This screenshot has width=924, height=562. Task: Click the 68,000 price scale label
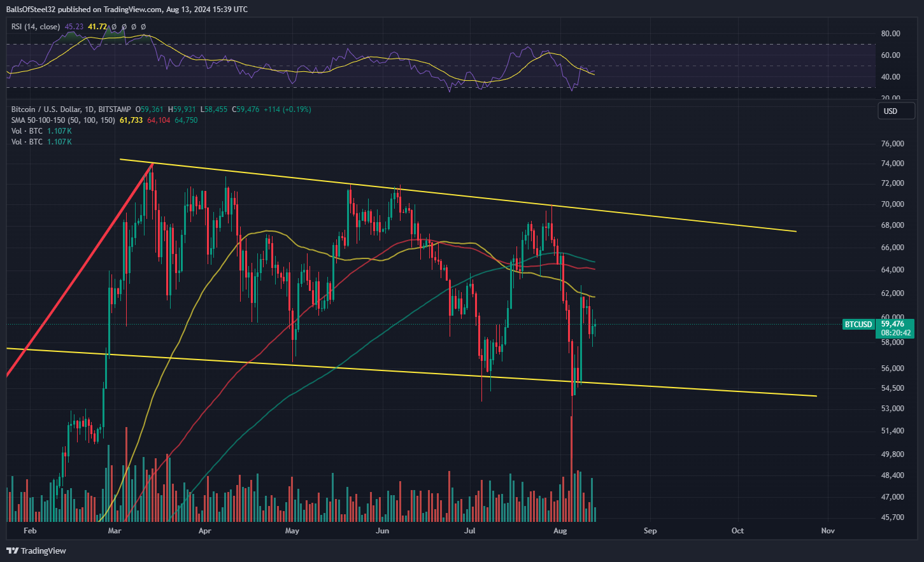892,225
